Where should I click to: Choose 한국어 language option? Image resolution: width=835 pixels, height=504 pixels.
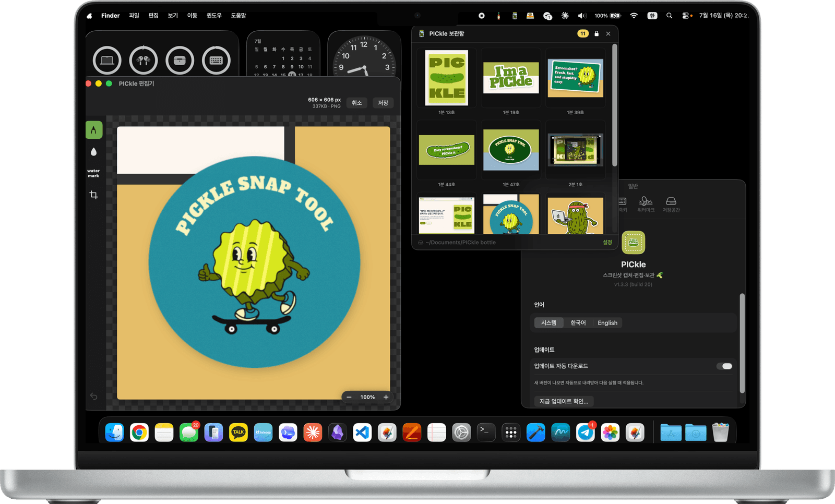578,323
